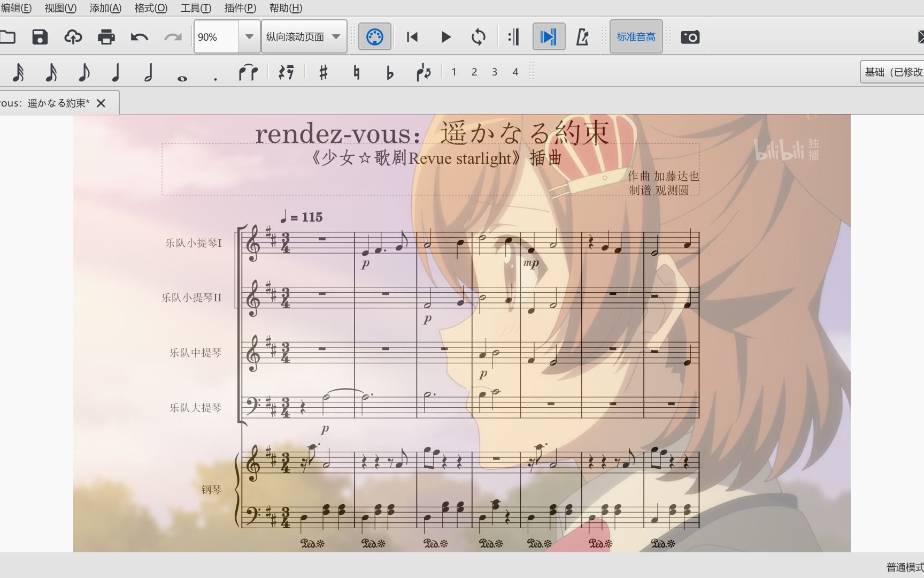Click the 钢琴 instrument label
This screenshot has width=924, height=578.
tap(211, 490)
